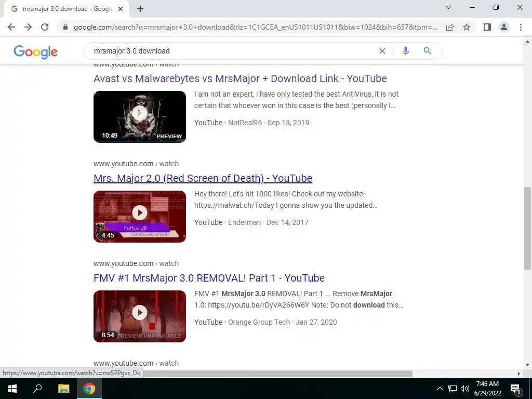Click scrollbar up arrow
The width and height of the screenshot is (532, 399).
527,42
